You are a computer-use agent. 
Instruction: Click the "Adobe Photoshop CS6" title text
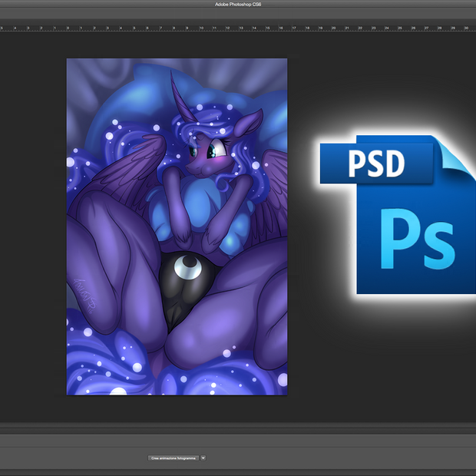[x=238, y=5]
